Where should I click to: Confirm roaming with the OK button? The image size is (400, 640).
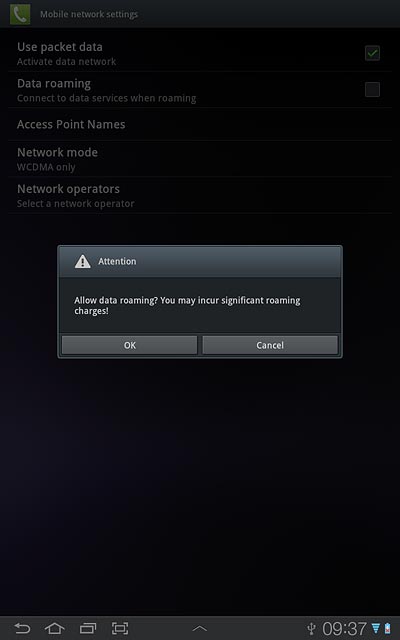(129, 345)
